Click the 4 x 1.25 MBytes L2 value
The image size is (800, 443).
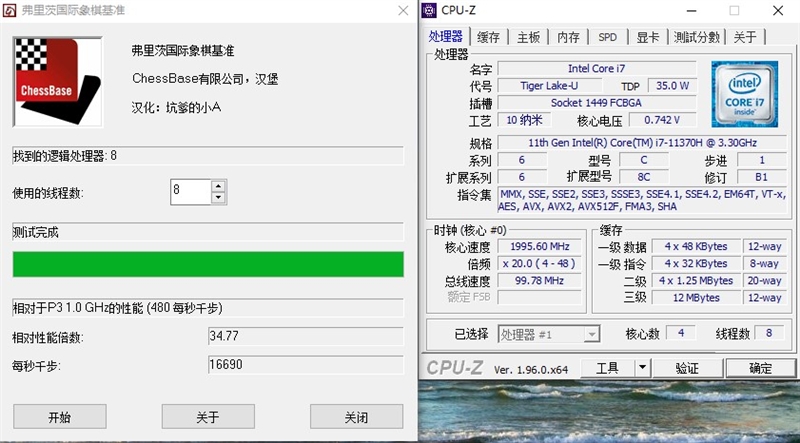pos(696,281)
